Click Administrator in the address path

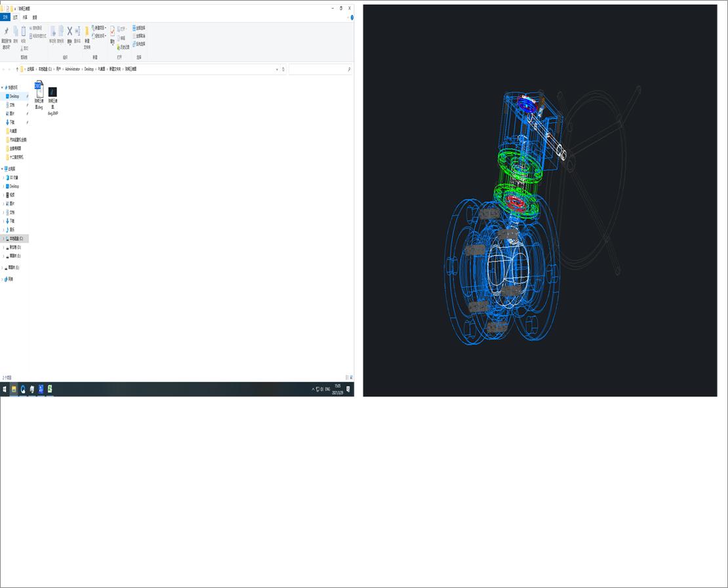pyautogui.click(x=72, y=69)
